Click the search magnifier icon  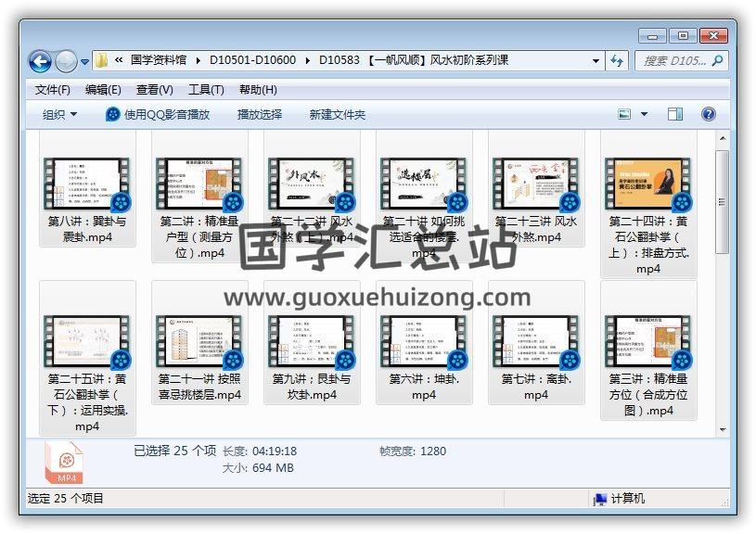coord(717,60)
